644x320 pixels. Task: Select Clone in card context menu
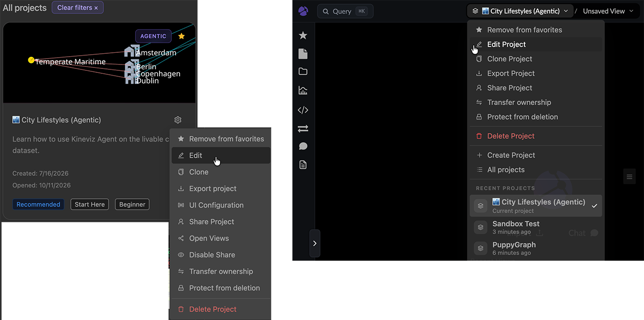221,172
